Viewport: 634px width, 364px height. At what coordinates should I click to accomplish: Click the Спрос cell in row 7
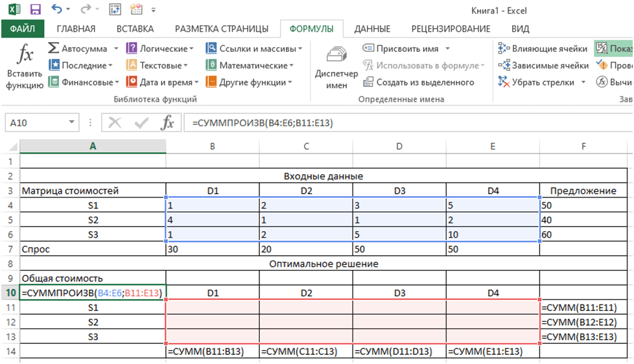93,249
